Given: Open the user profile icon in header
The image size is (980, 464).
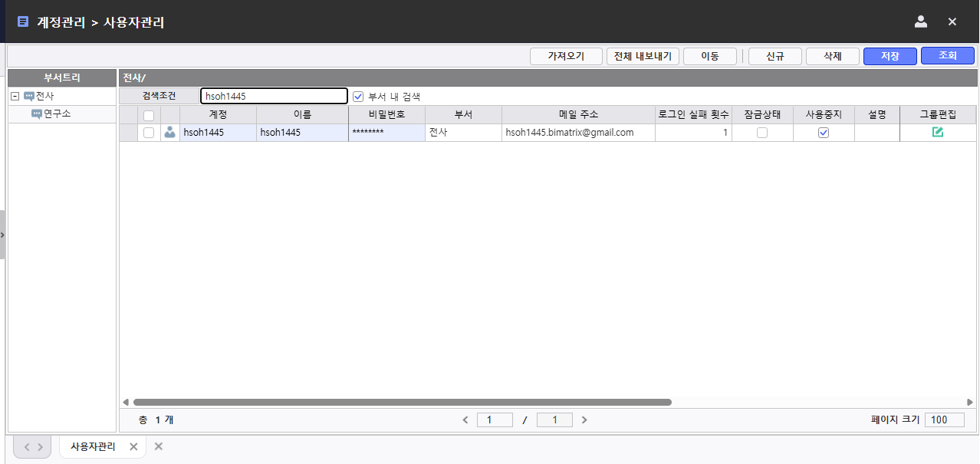Looking at the screenshot, I should [x=921, y=21].
